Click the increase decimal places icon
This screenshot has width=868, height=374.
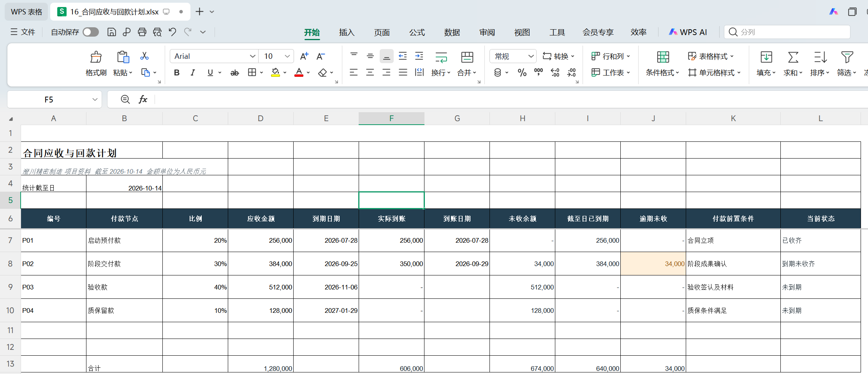pyautogui.click(x=555, y=72)
